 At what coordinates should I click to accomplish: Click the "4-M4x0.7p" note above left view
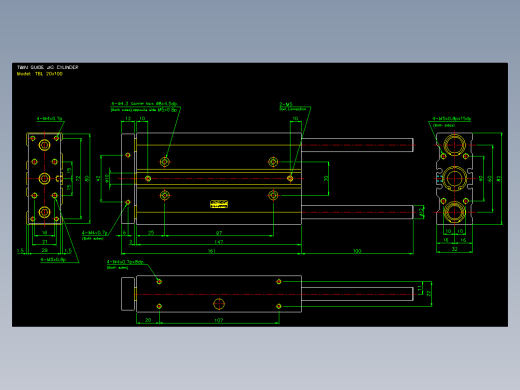[49, 118]
